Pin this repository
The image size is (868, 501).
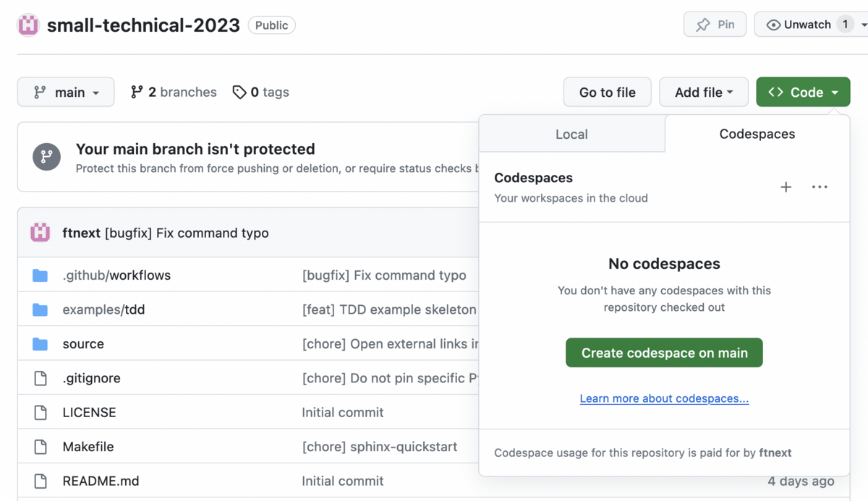click(x=715, y=24)
